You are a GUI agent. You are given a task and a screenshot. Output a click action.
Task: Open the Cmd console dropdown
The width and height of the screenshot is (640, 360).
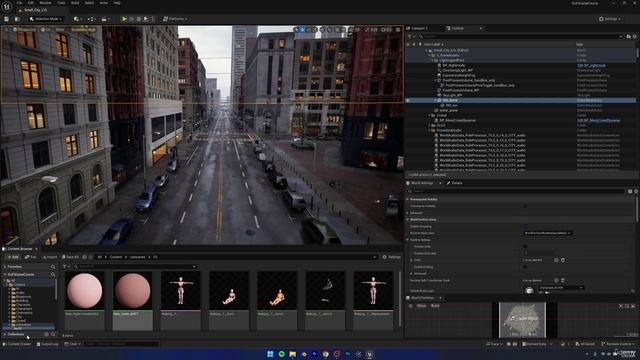pyautogui.click(x=72, y=344)
